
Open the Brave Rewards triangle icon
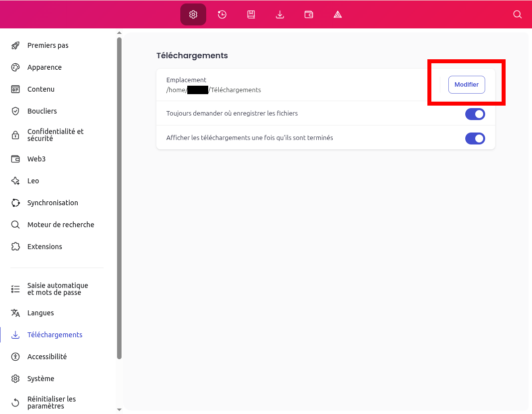[338, 14]
